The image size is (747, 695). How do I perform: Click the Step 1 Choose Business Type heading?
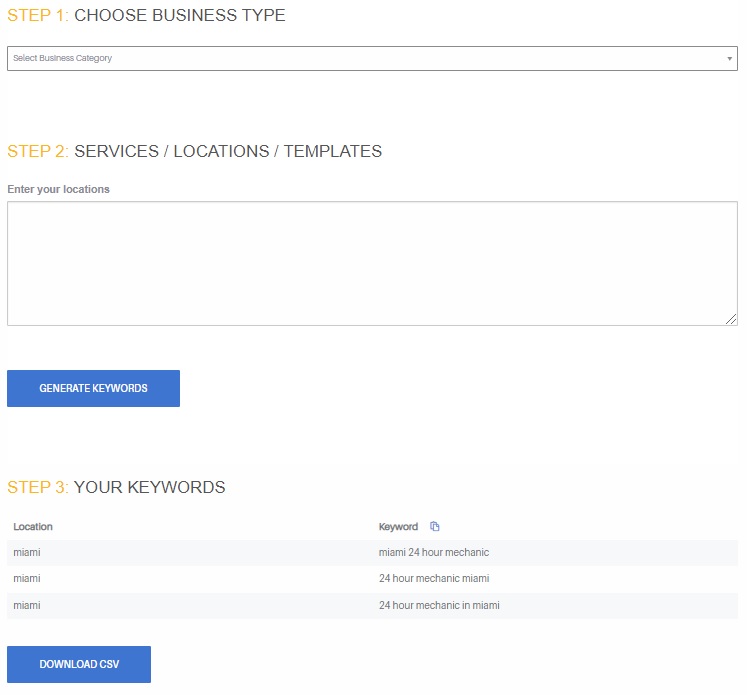(x=146, y=15)
